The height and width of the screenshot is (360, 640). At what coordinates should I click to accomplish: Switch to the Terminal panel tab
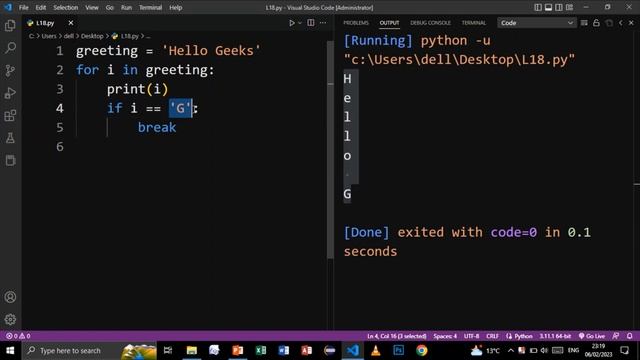(x=473, y=23)
